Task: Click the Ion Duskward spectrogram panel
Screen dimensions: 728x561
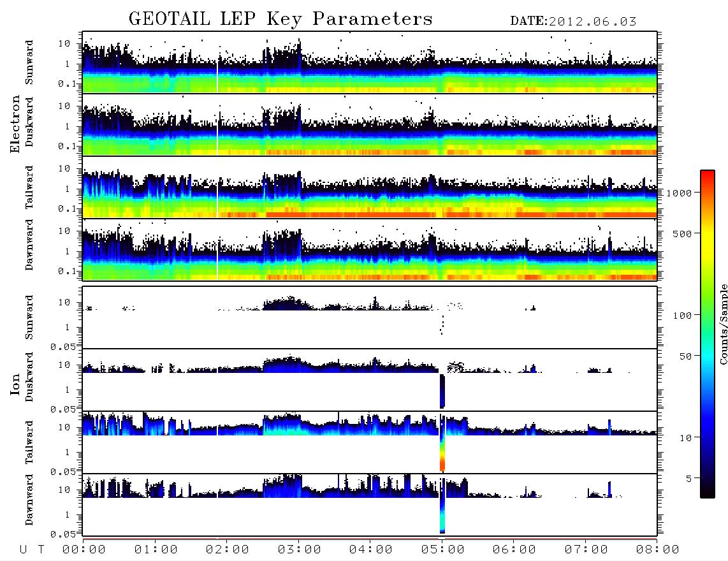Action: [x=370, y=380]
